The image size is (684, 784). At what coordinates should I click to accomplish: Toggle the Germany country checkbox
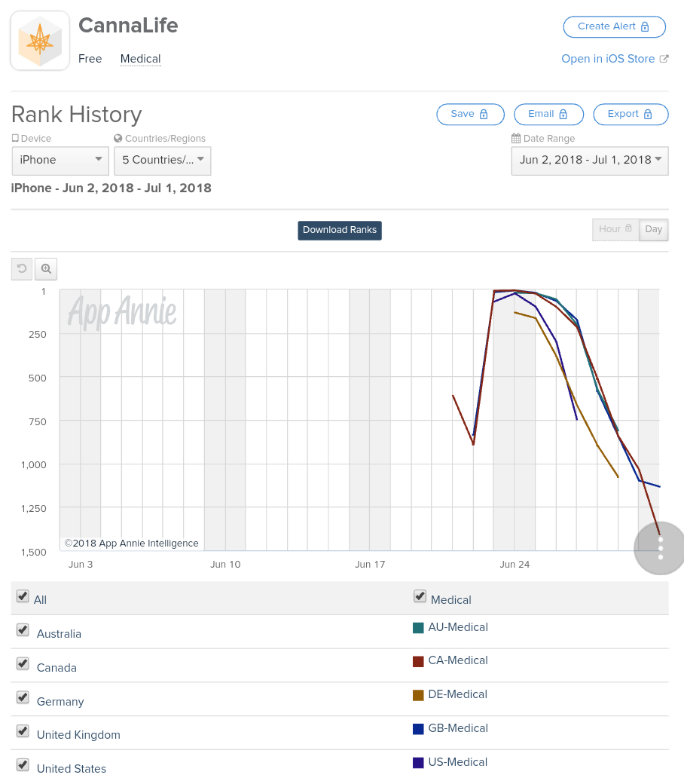pos(23,697)
